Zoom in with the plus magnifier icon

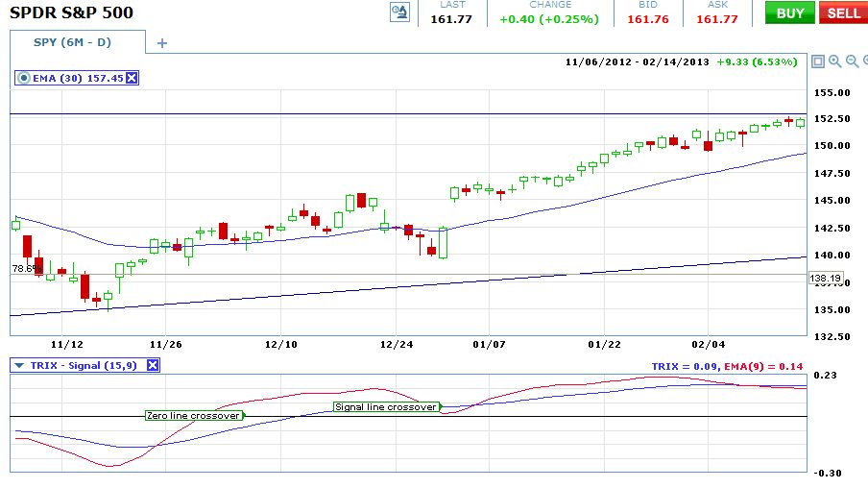pos(834,61)
